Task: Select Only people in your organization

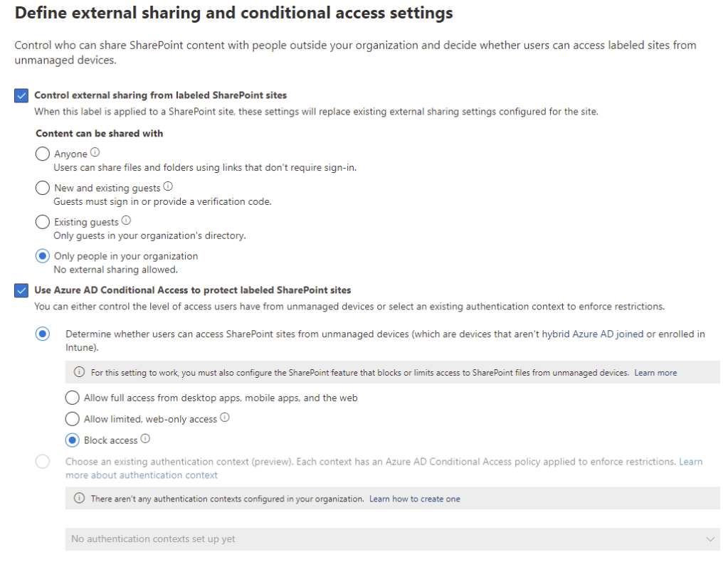Action: click(x=43, y=256)
